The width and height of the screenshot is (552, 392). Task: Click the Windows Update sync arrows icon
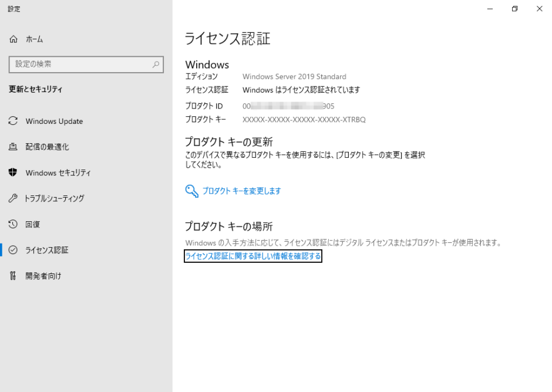(14, 121)
